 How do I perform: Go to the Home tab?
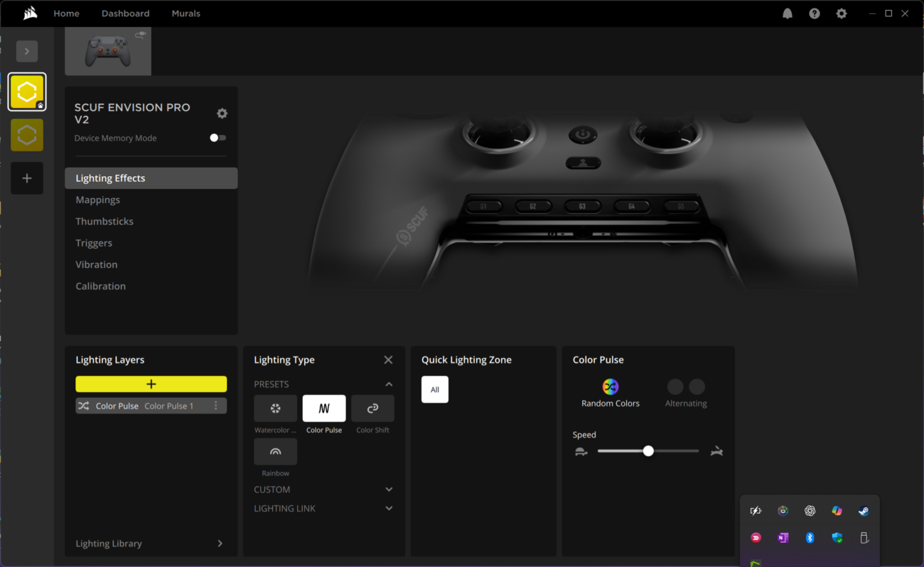67,13
